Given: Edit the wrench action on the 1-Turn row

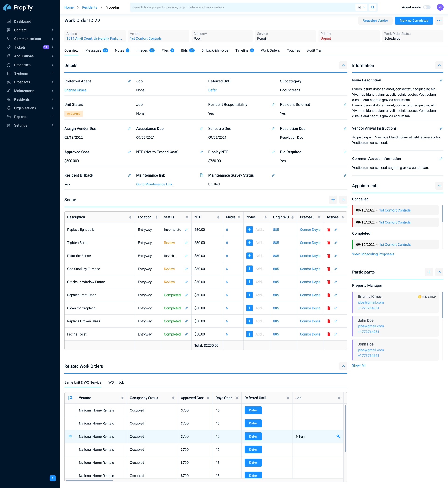Looking at the screenshot, I should (338, 436).
